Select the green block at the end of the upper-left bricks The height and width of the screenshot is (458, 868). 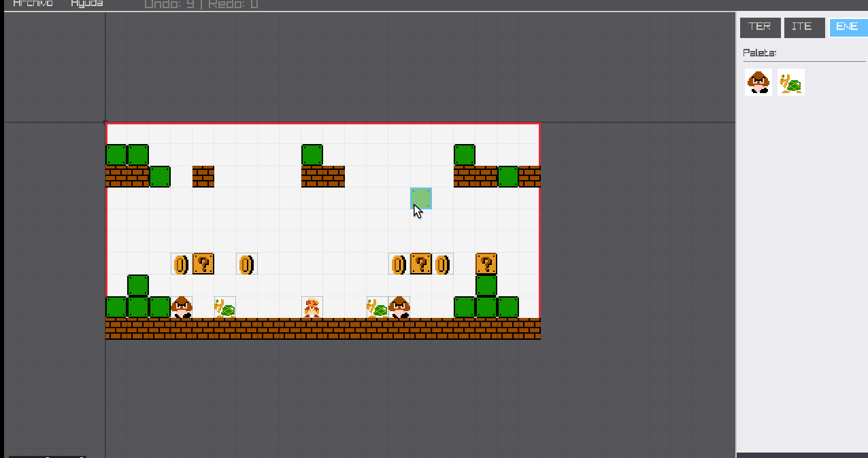[x=160, y=177]
